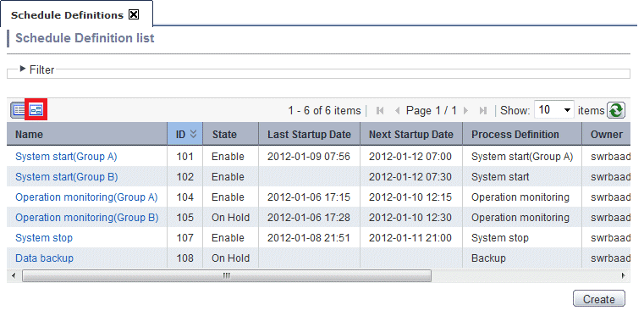The height and width of the screenshot is (316, 644).
Task: Sort by the Owner column header
Action: tap(606, 134)
